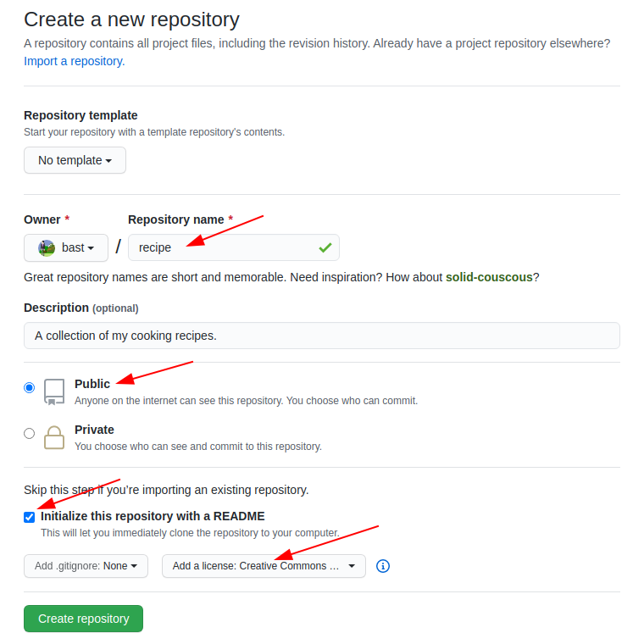Click the green Create repository button
Screen dimensions: 644x644
coord(83,619)
